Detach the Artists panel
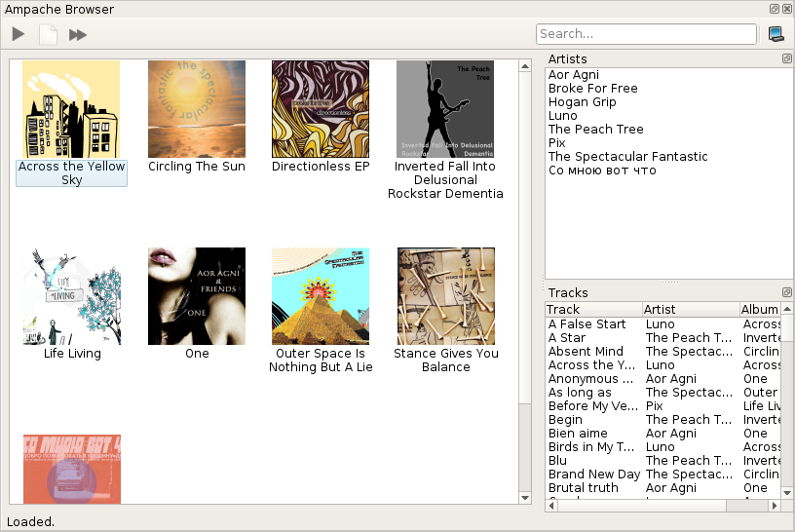The image size is (795, 532). 786,58
